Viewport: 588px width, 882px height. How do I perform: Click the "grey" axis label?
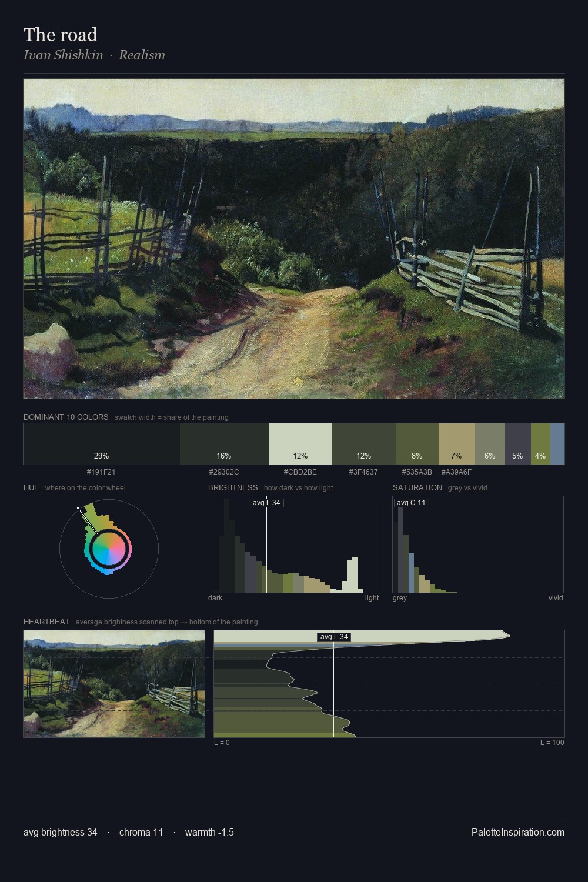tap(400, 598)
